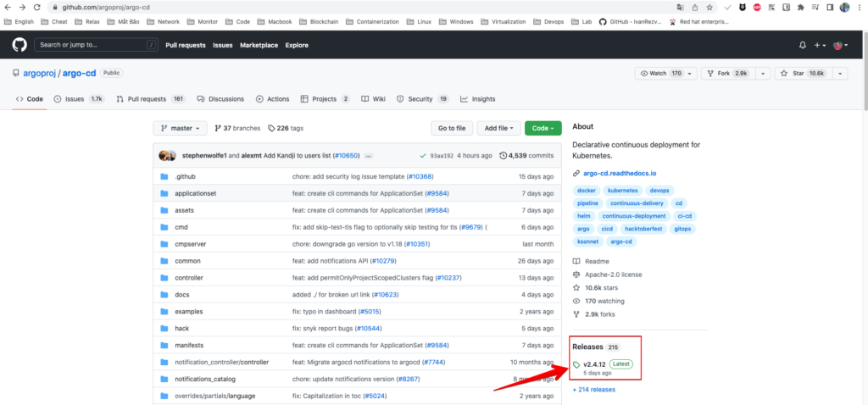
Task: Open the Insights tab
Action: (x=478, y=99)
